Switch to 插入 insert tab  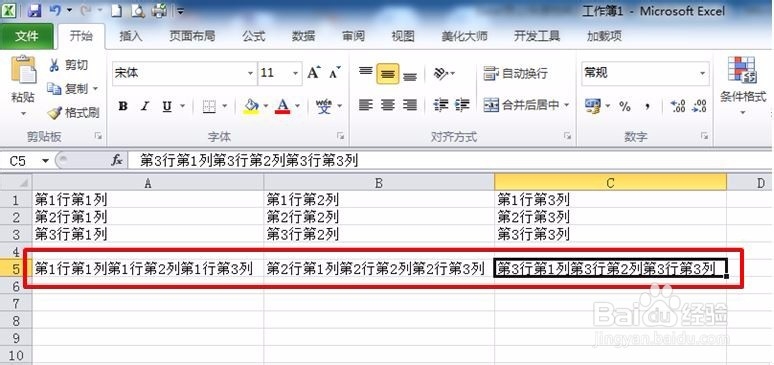tap(130, 36)
